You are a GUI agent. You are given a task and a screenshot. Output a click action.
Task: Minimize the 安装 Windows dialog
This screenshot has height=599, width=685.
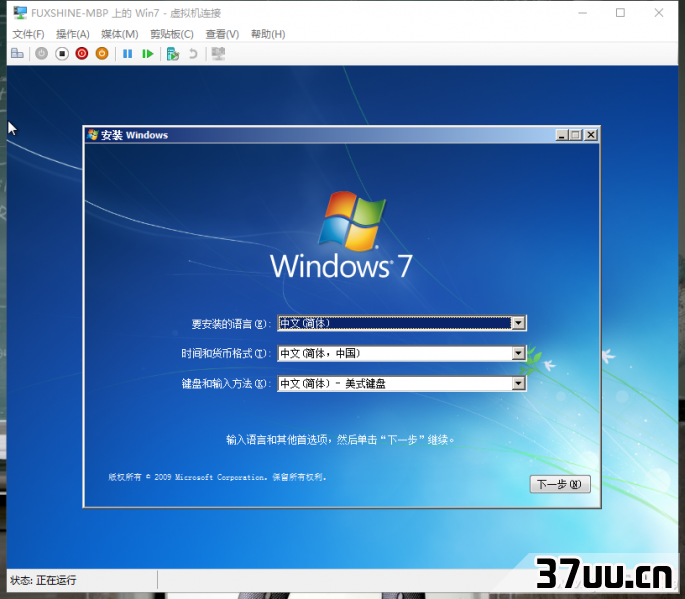(x=562, y=135)
